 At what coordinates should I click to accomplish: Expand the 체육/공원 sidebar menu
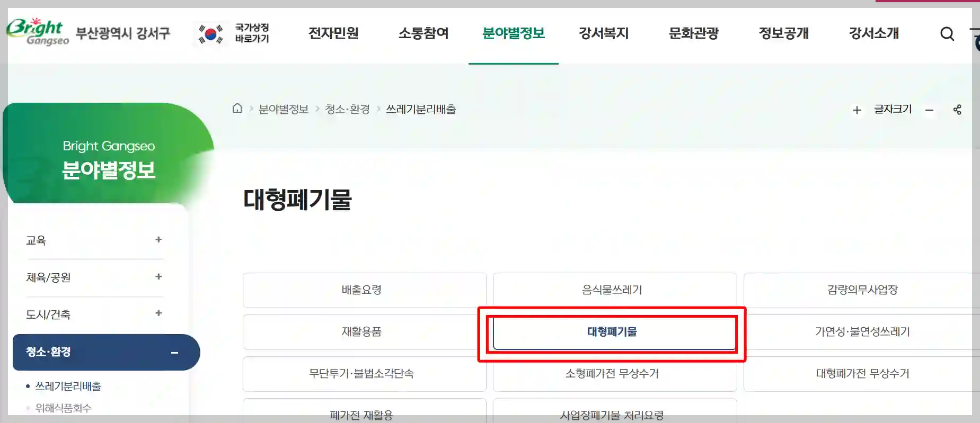158,277
